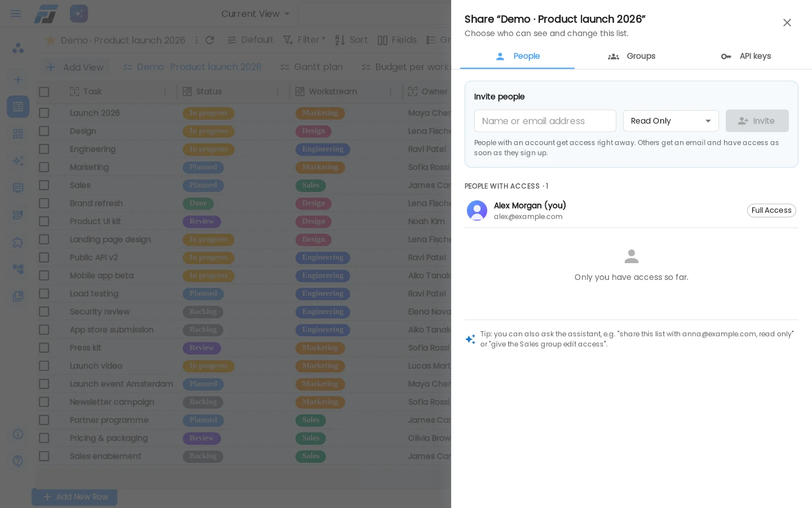812x508 pixels.
Task: Check the Security review row checkbox
Action: tap(44, 311)
